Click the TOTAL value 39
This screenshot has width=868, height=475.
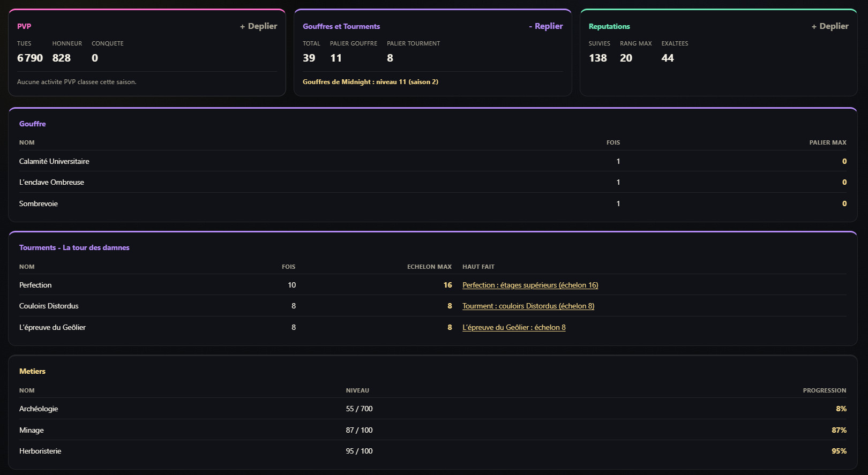[309, 58]
